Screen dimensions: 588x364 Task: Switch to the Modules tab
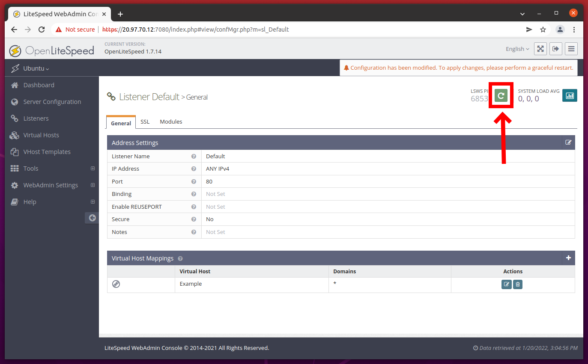[x=171, y=122]
